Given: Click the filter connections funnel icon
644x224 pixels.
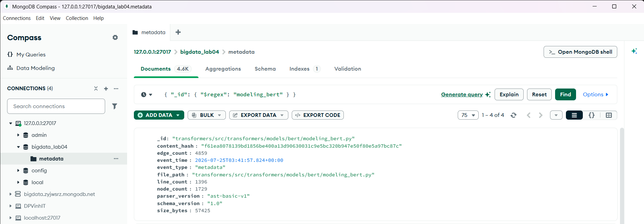Looking at the screenshot, I should click(115, 106).
